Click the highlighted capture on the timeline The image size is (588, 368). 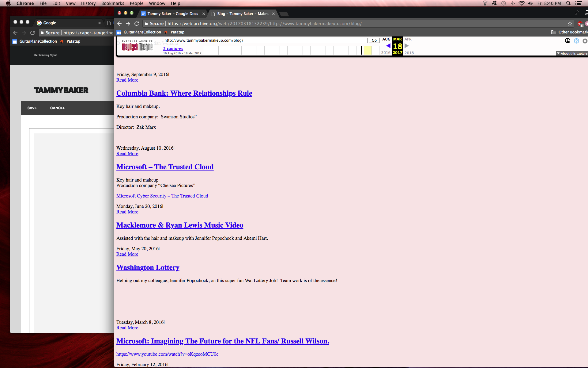[x=366, y=50]
